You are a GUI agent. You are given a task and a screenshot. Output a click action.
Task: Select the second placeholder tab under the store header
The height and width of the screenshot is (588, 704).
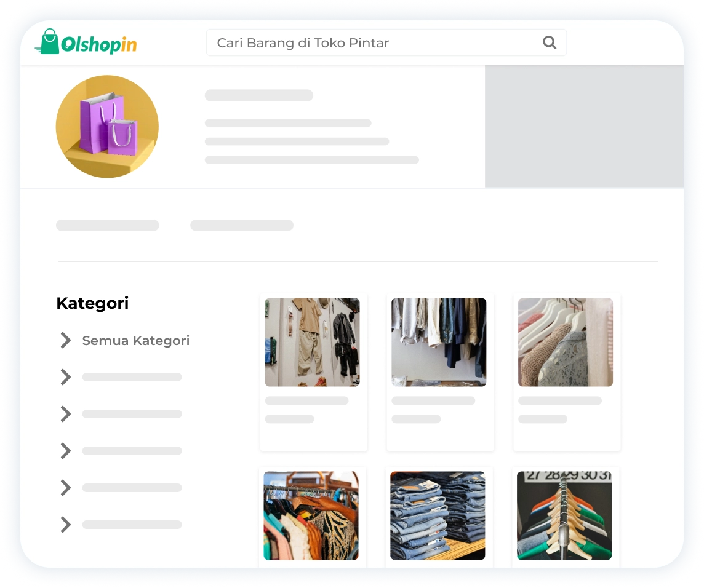pyautogui.click(x=242, y=225)
